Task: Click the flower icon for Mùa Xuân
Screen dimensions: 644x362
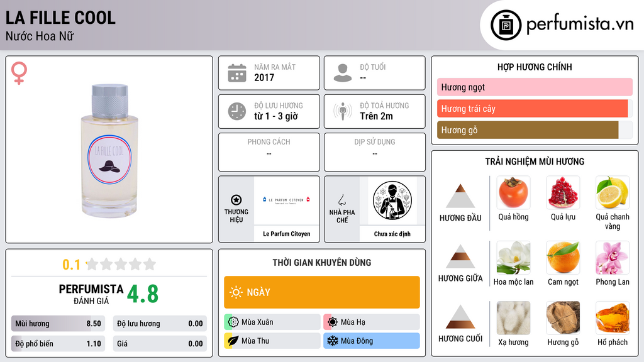Action: (233, 322)
